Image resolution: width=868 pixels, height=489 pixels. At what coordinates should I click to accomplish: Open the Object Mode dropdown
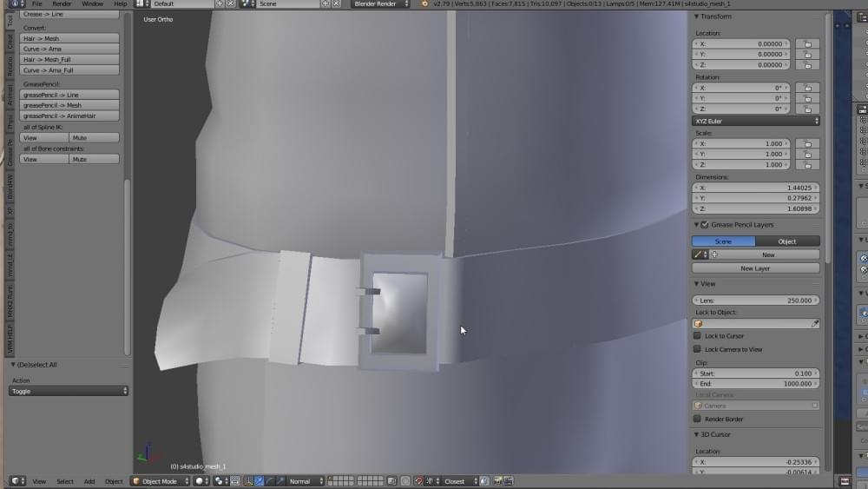point(160,481)
